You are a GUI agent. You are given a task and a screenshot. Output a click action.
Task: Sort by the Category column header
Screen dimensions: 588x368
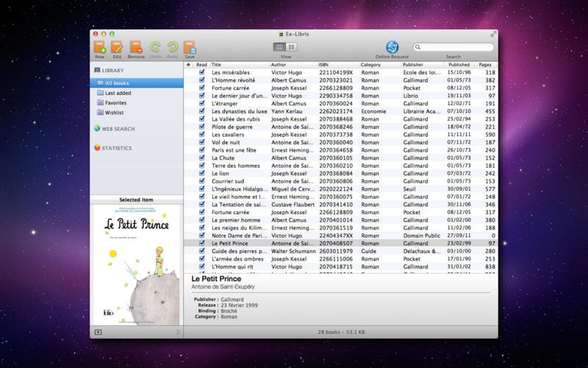pyautogui.click(x=381, y=65)
